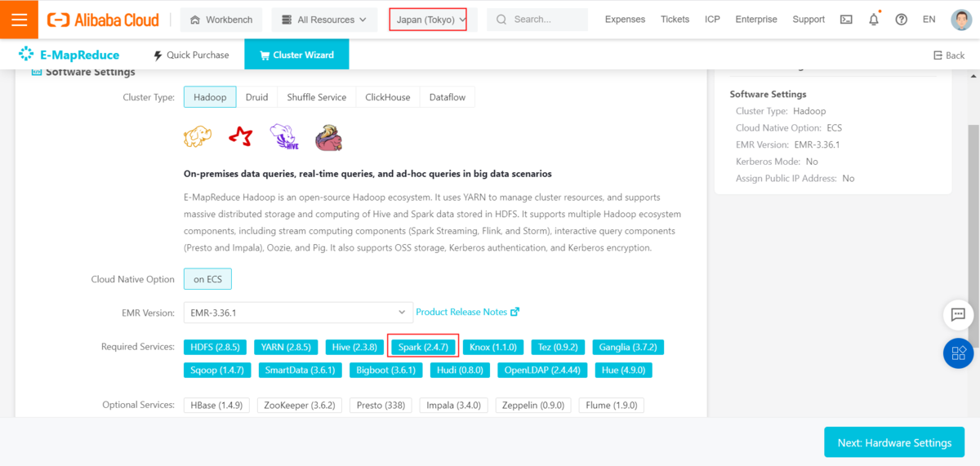Open the Expenses menu

click(625, 20)
